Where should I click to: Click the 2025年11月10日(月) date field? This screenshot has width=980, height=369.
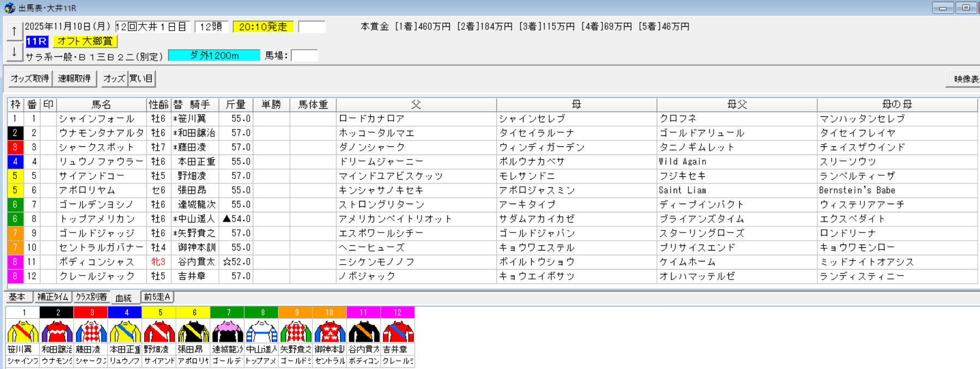[x=68, y=27]
